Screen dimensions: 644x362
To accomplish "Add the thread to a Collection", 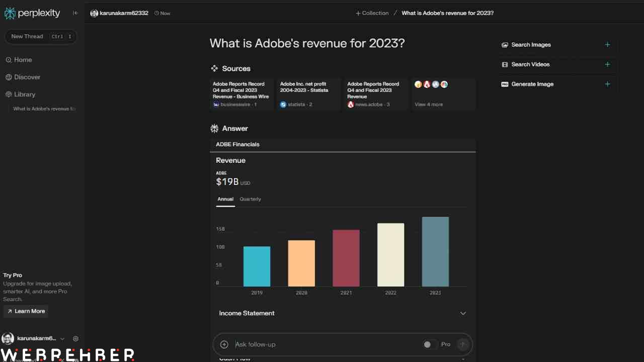I will (x=372, y=13).
